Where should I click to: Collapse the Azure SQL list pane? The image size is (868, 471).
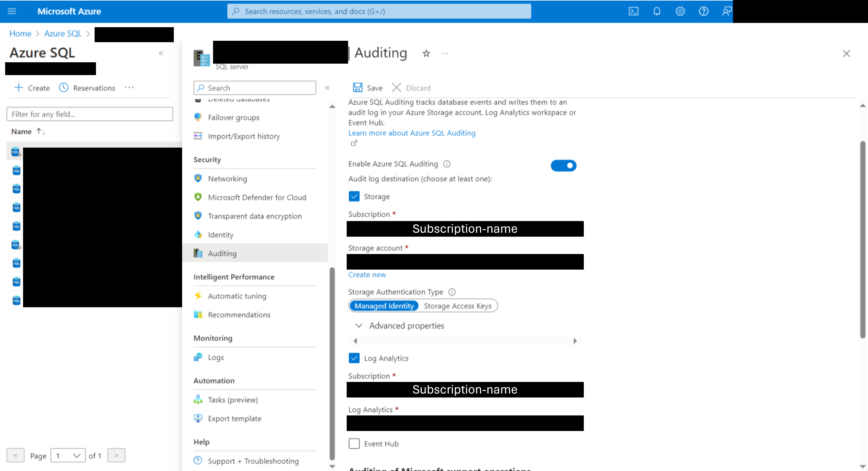click(161, 53)
